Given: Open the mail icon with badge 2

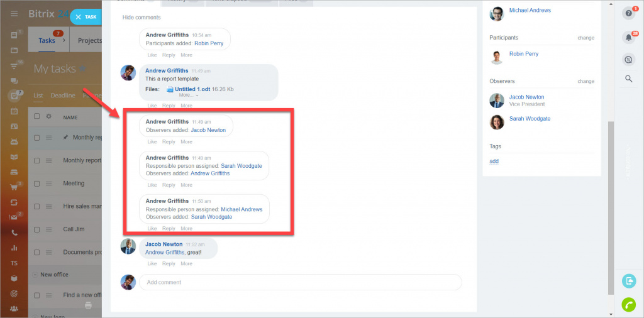Looking at the screenshot, I should coord(14,217).
